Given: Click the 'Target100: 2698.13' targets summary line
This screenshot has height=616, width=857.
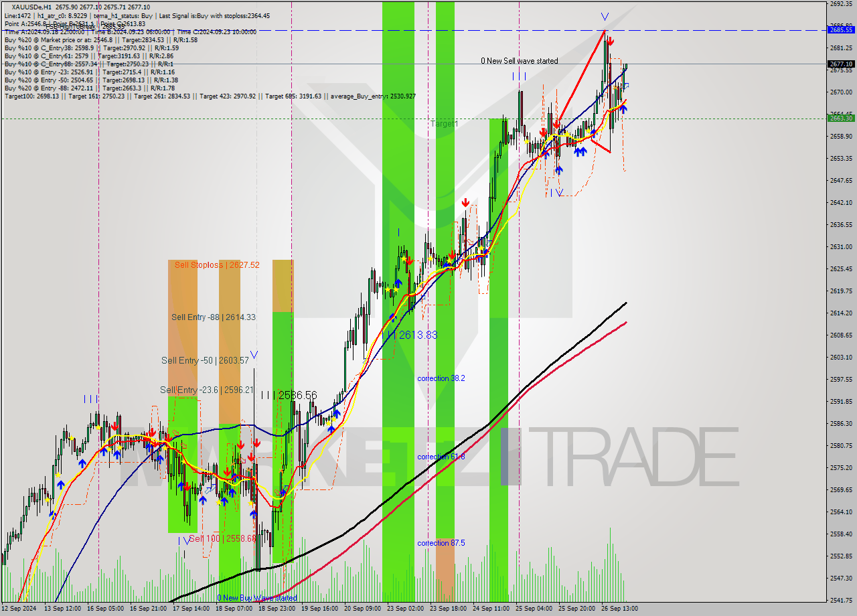Looking at the screenshot, I should tap(210, 96).
